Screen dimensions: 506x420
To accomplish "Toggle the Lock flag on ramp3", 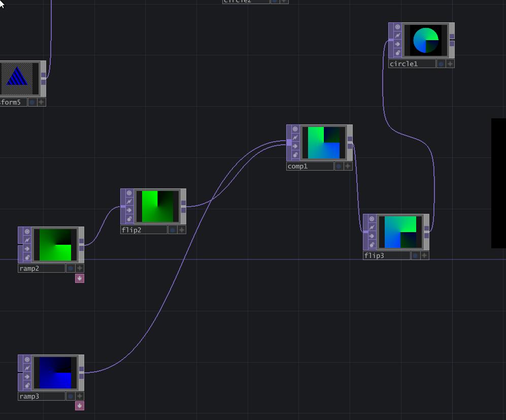I will pyautogui.click(x=27, y=385).
